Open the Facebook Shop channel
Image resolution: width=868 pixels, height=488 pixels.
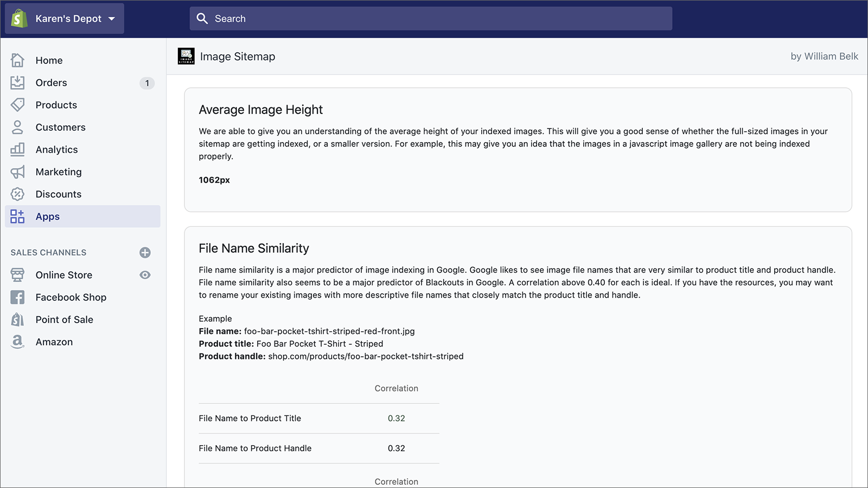(71, 297)
